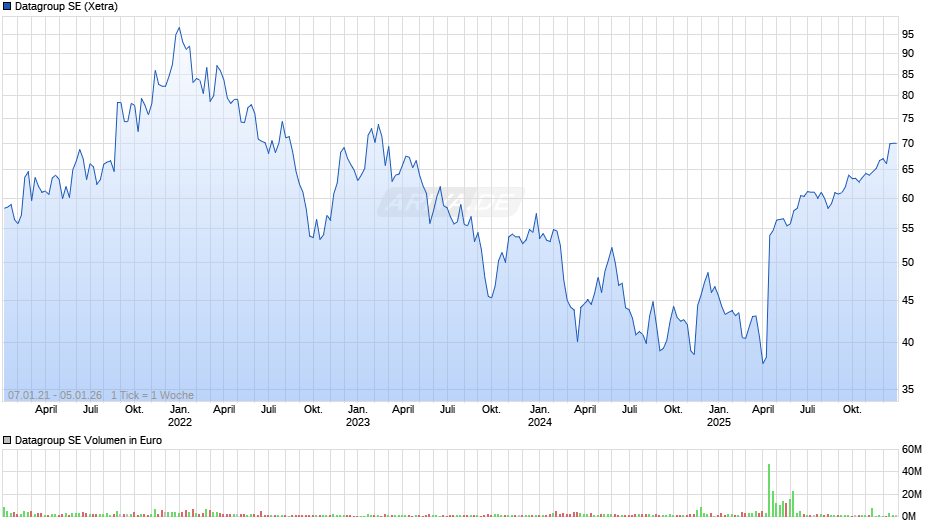Click the price axis value 50

click(x=908, y=263)
